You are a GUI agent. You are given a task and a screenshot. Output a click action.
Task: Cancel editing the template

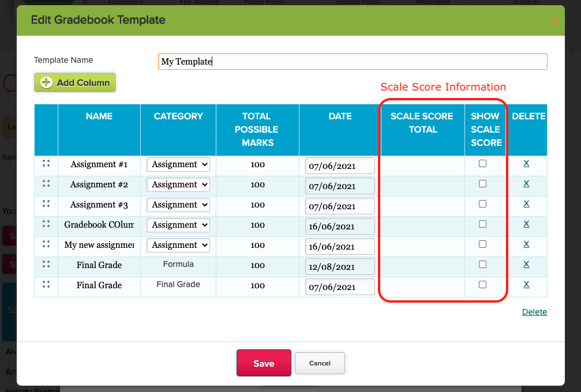[320, 363]
